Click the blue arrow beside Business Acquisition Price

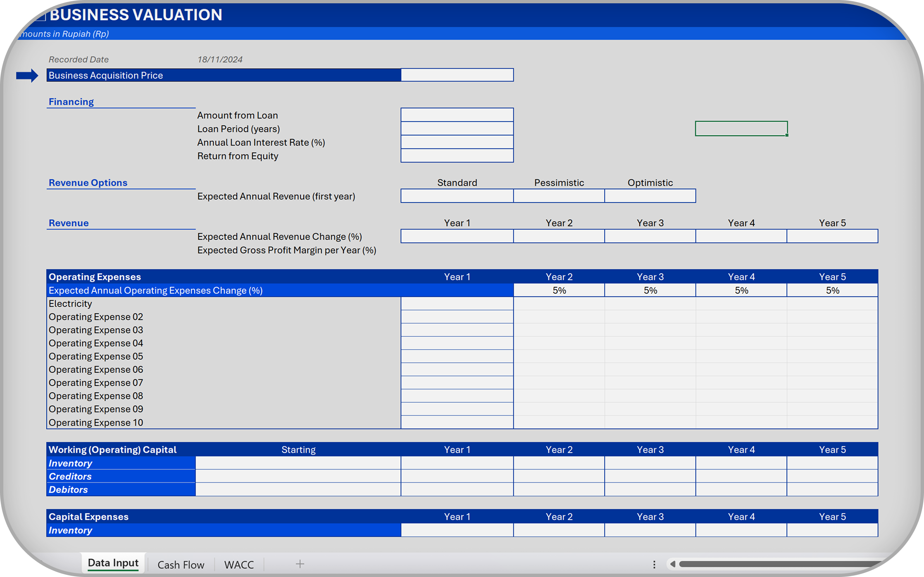[27, 76]
